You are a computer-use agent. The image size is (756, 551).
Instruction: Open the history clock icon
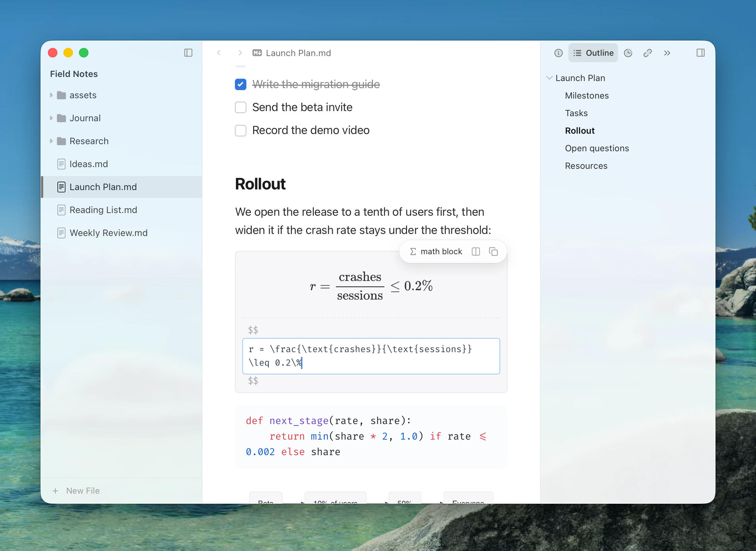(628, 53)
